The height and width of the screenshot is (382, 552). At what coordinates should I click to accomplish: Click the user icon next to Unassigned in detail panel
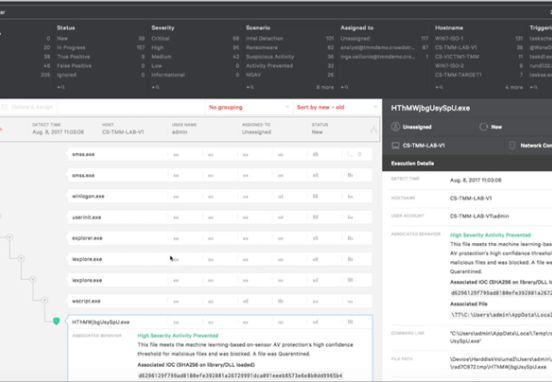pyautogui.click(x=395, y=127)
